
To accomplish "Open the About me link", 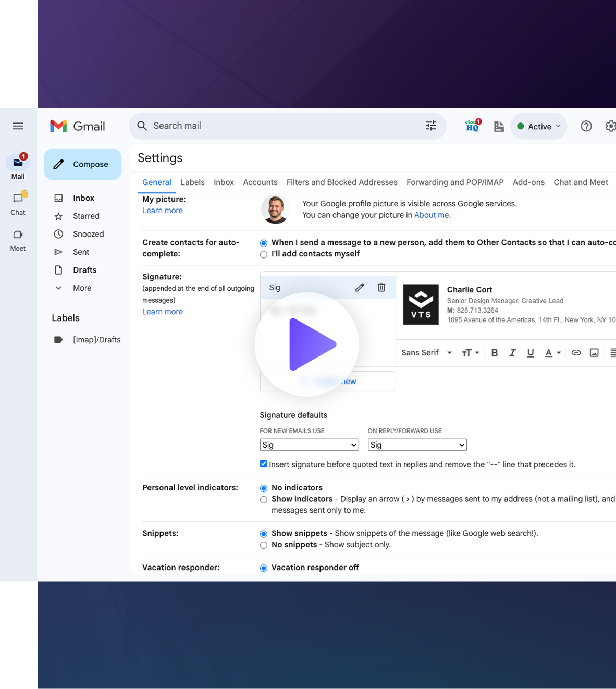I will coord(432,215).
